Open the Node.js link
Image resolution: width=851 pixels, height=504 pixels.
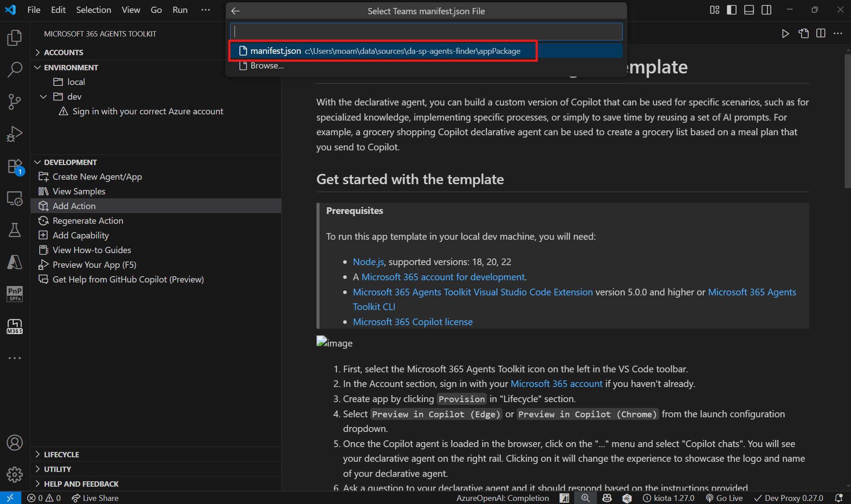(x=368, y=262)
